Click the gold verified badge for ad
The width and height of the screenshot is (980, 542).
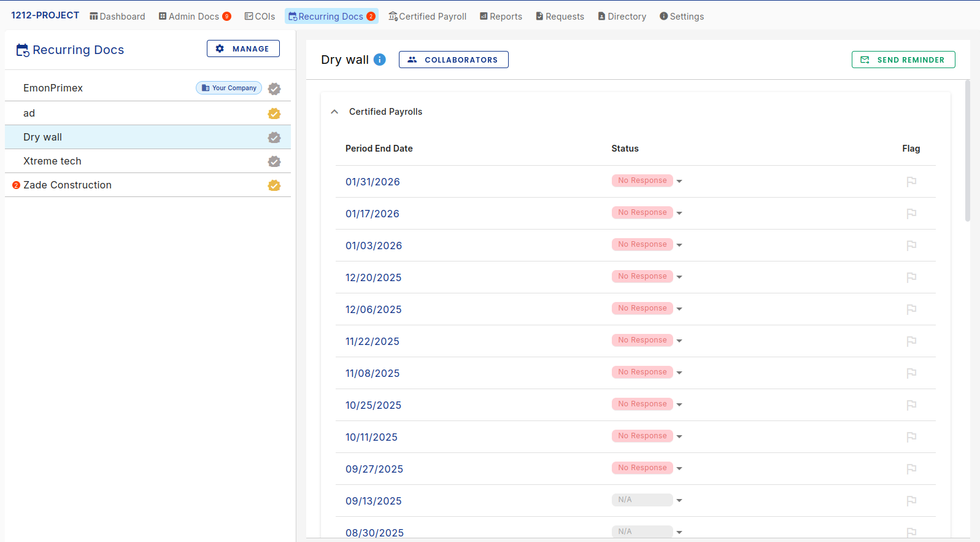[274, 114]
